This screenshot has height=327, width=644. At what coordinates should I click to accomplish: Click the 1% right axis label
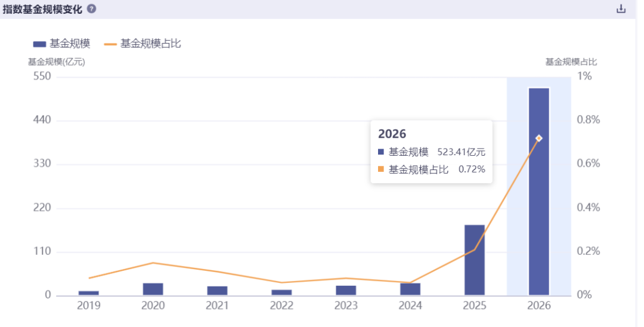(x=584, y=76)
